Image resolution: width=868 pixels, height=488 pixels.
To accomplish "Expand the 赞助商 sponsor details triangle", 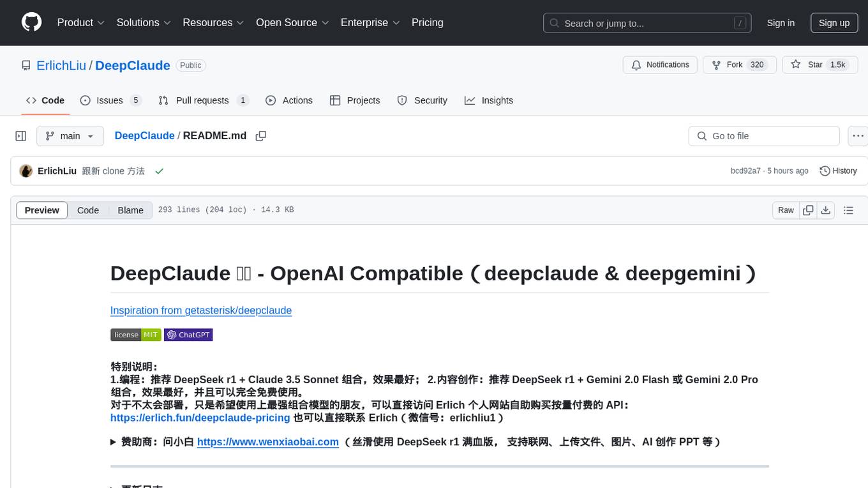I will 113,442.
